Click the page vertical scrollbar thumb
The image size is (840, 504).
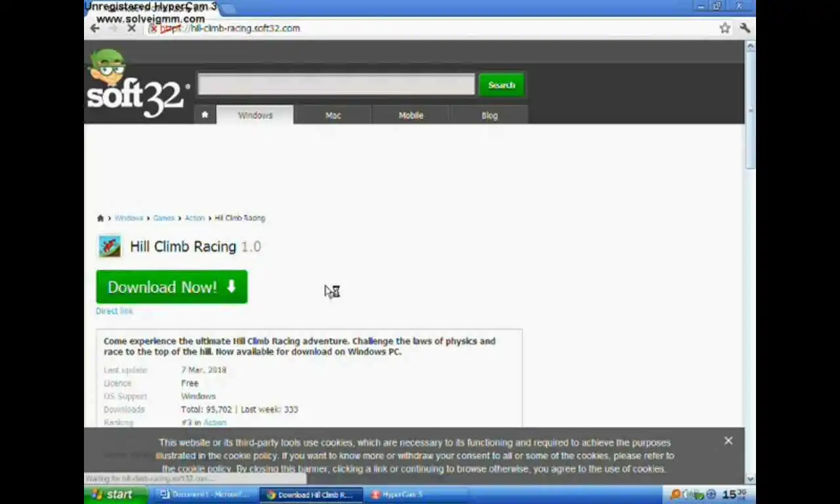coord(751,112)
